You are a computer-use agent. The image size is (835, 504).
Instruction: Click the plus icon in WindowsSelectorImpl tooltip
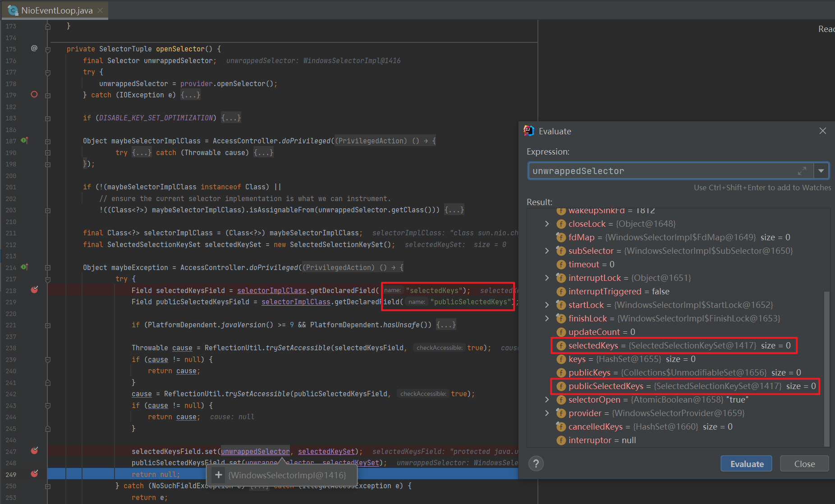pos(219,475)
